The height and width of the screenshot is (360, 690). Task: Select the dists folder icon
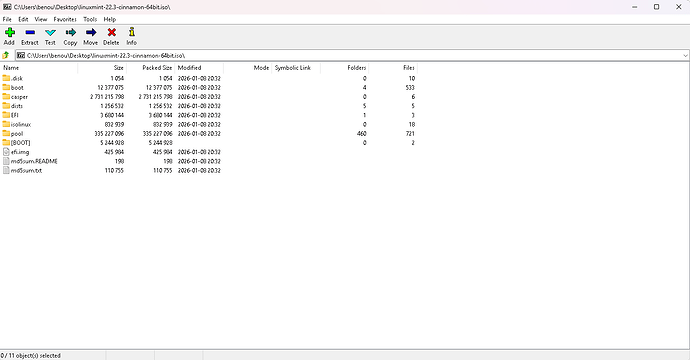(6, 106)
